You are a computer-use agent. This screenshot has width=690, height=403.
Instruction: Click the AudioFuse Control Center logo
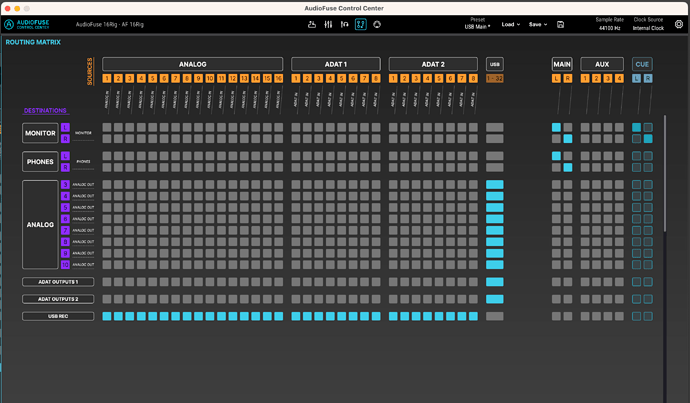point(27,24)
